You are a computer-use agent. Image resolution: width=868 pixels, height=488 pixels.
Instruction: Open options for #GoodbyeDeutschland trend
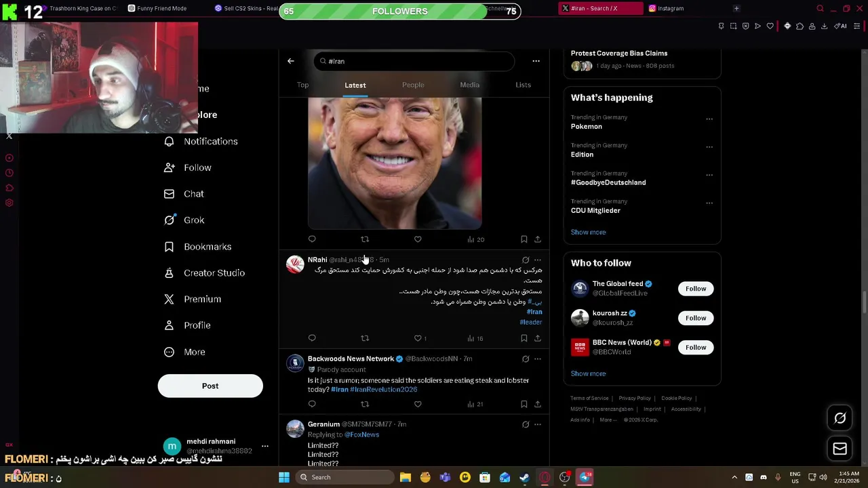point(709,175)
